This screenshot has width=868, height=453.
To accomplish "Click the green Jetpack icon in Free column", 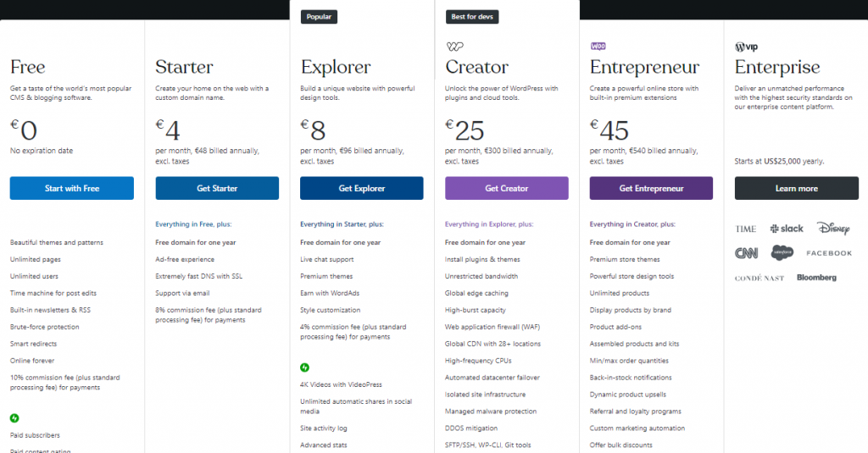I will tap(14, 418).
